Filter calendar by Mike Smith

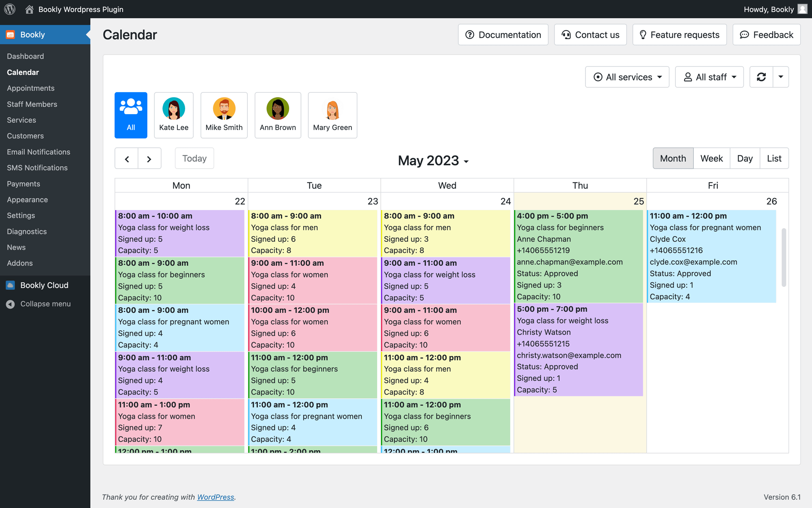pos(224,115)
